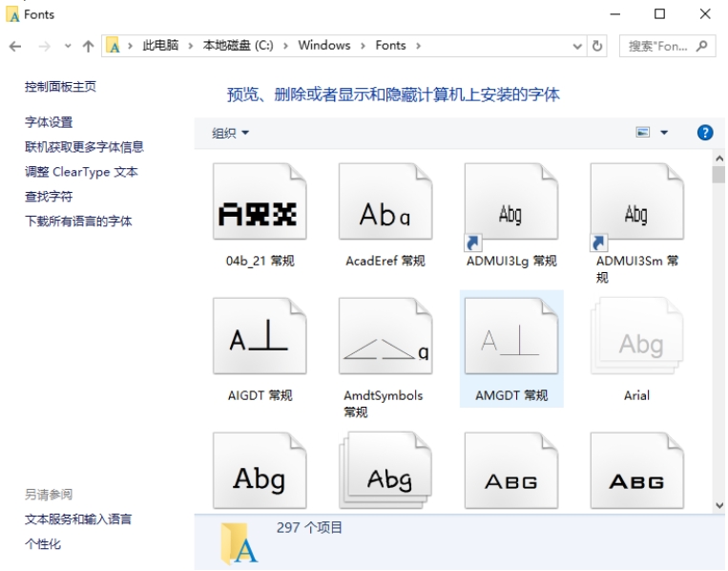The width and height of the screenshot is (728, 571).
Task: Open 文本服务和输入语言 link
Action: (x=78, y=519)
